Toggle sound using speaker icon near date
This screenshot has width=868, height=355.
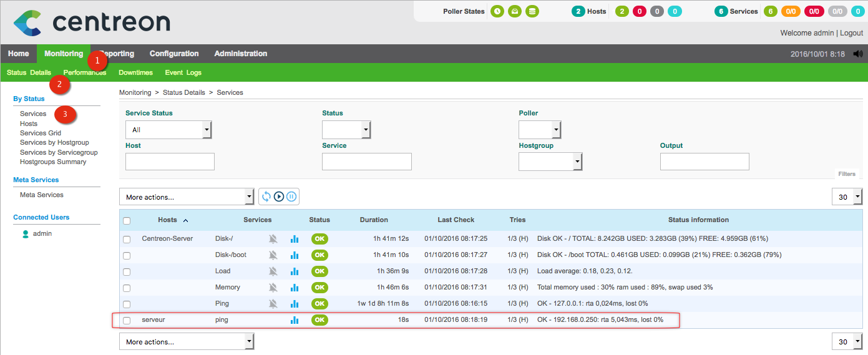click(x=858, y=54)
